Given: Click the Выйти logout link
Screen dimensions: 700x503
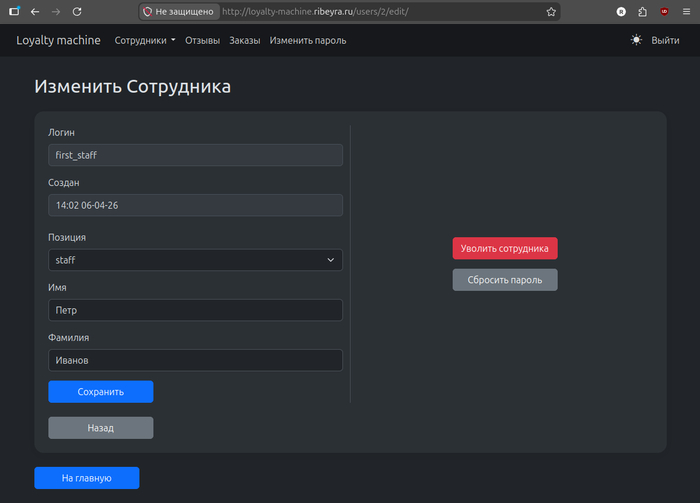Looking at the screenshot, I should (x=665, y=41).
